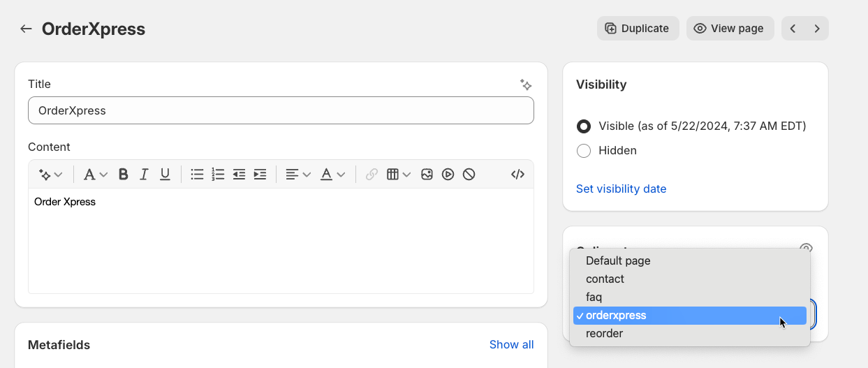The height and width of the screenshot is (368, 868).
Task: Insert image into page content
Action: pyautogui.click(x=427, y=175)
